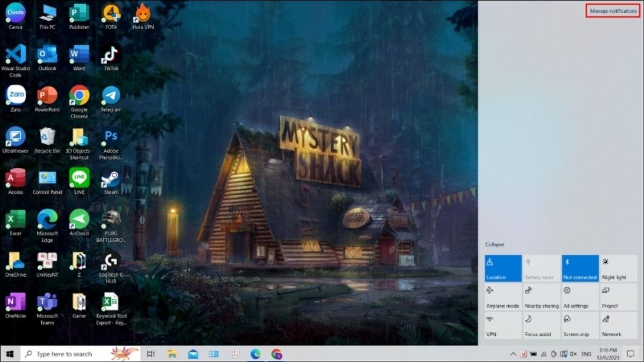Open the Windows Start menu
The width and height of the screenshot is (644, 362).
[10, 354]
